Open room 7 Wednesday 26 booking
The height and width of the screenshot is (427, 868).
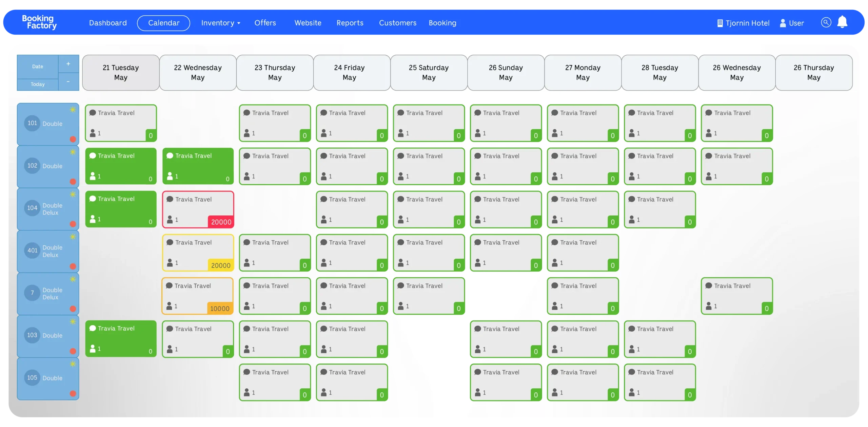click(x=737, y=296)
